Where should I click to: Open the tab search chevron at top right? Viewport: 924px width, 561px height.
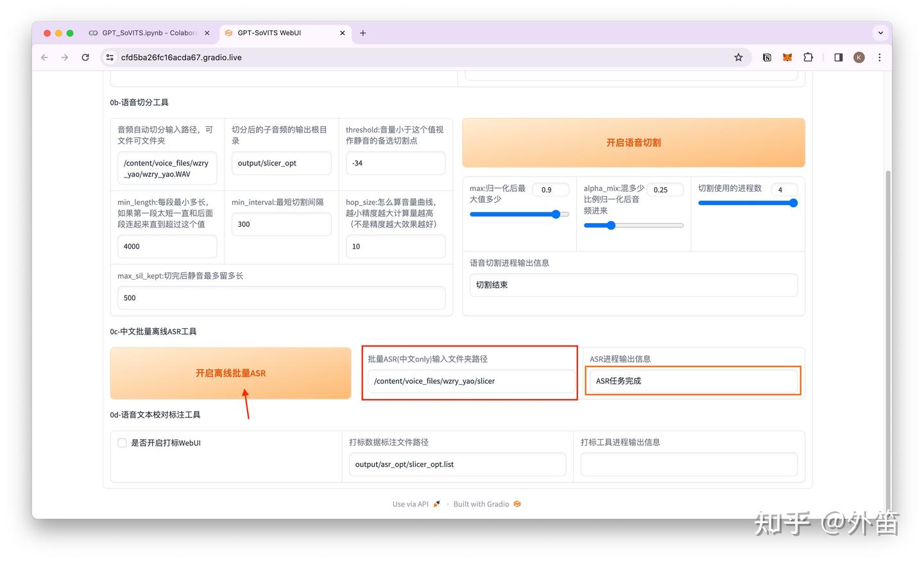coord(880,33)
